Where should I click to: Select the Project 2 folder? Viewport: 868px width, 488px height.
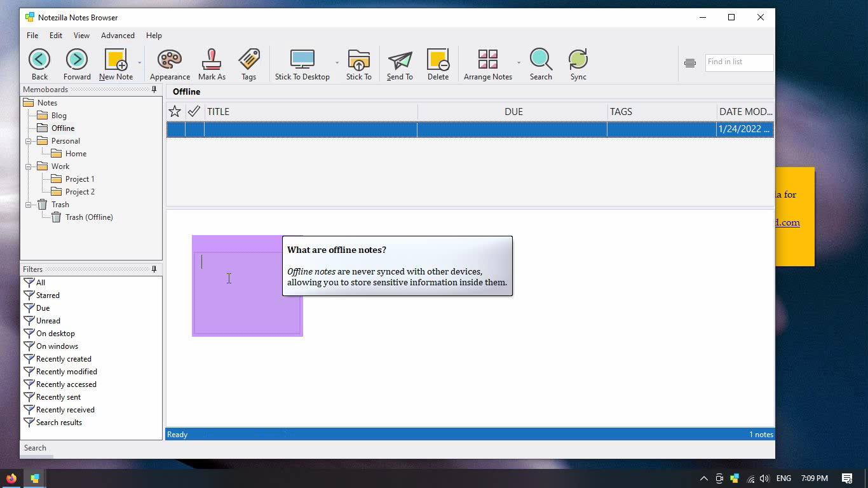(x=79, y=192)
